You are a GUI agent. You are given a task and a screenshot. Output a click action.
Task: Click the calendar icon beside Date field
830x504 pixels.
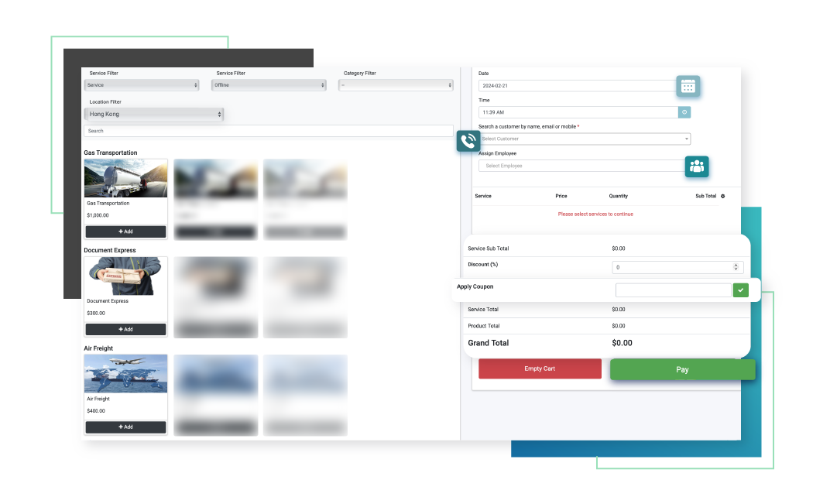pos(688,86)
